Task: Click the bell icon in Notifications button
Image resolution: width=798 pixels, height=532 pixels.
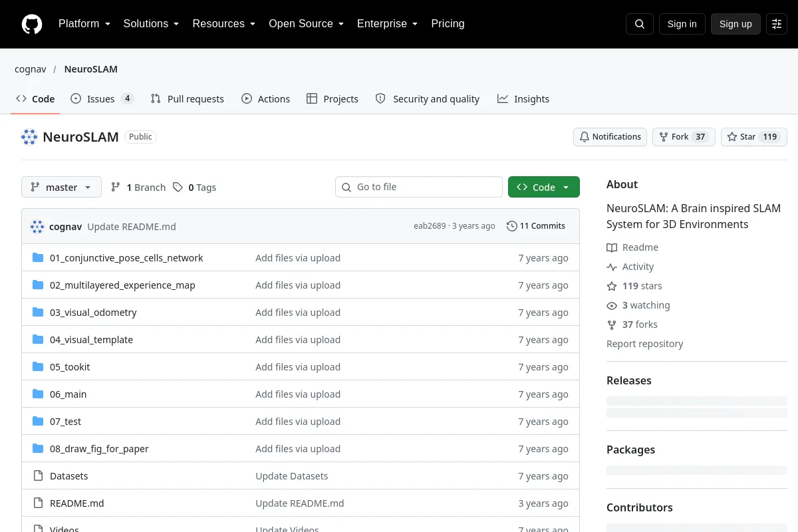Action: tap(585, 137)
